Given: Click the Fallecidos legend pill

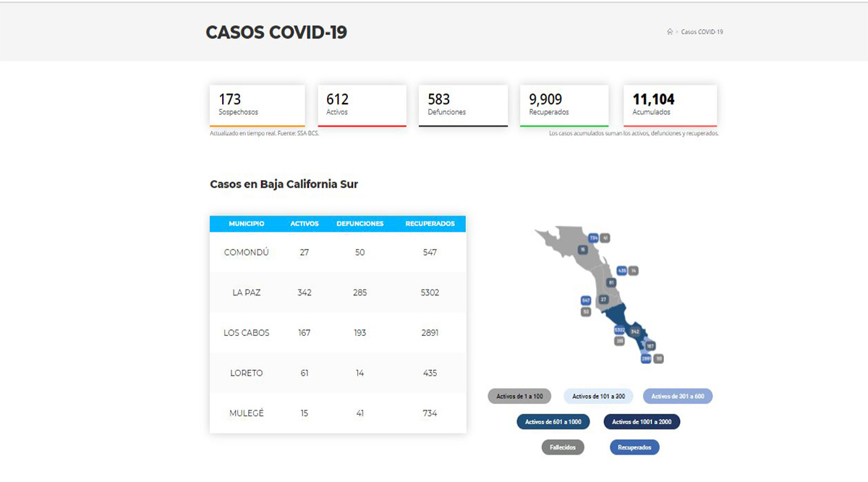Looking at the screenshot, I should [x=563, y=447].
